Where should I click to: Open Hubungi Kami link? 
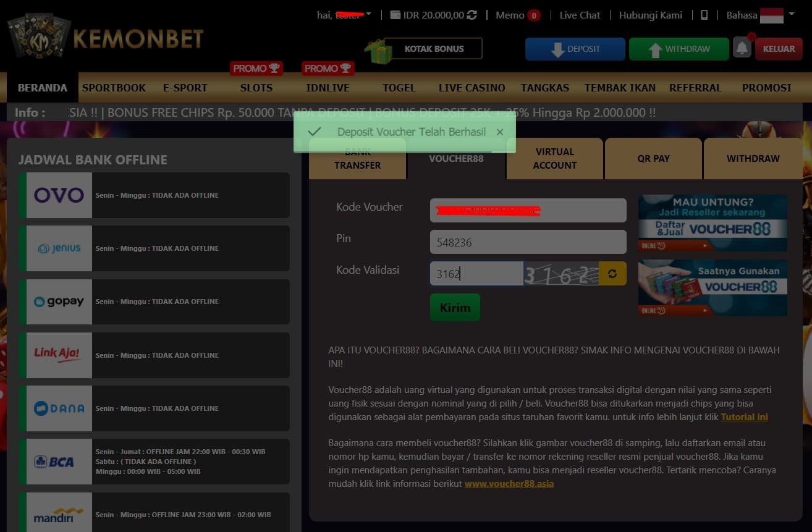[x=651, y=15]
